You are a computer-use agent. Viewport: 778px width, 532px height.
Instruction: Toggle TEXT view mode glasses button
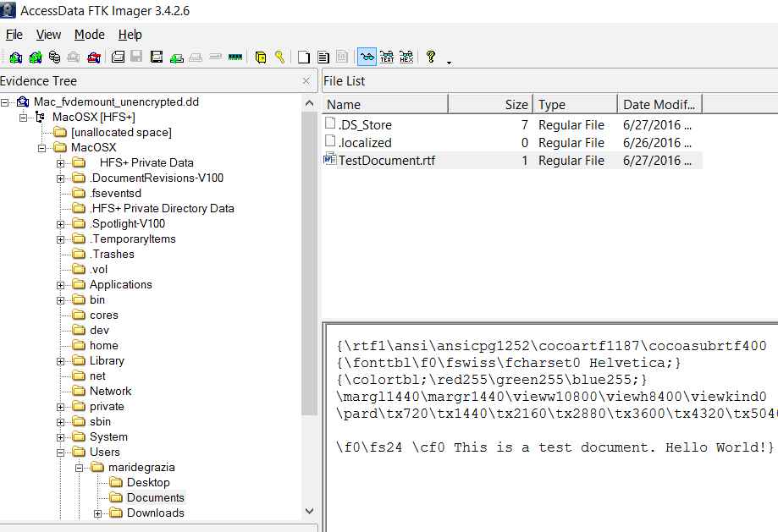point(387,57)
